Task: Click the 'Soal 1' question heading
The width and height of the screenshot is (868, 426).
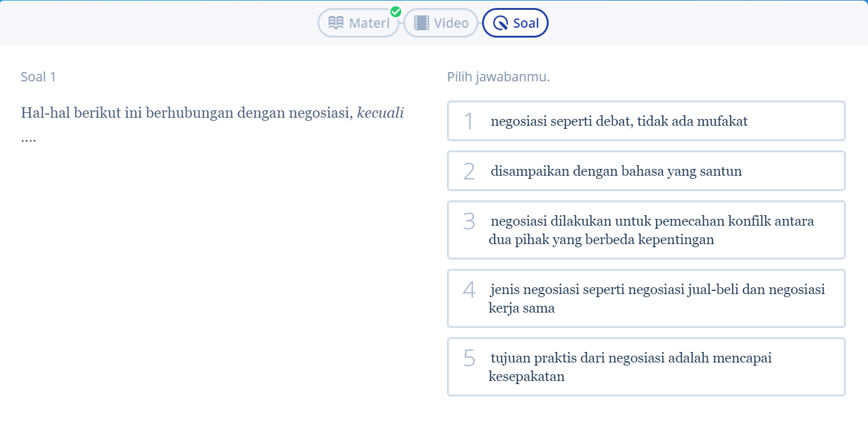Action: pos(38,77)
